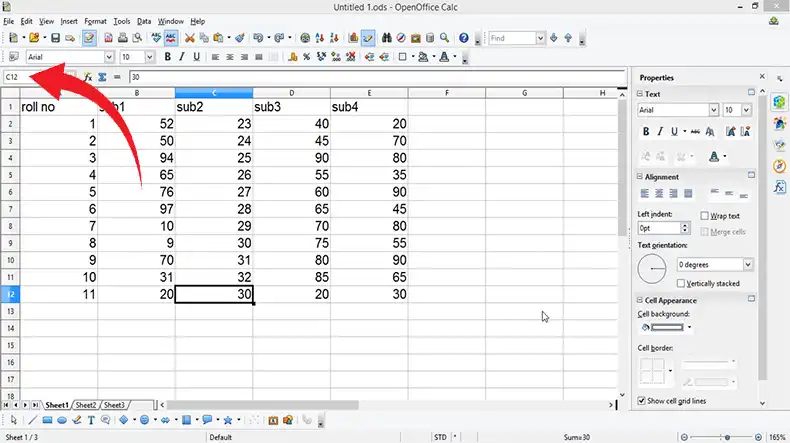Apply Percent number format icon

tap(306, 57)
